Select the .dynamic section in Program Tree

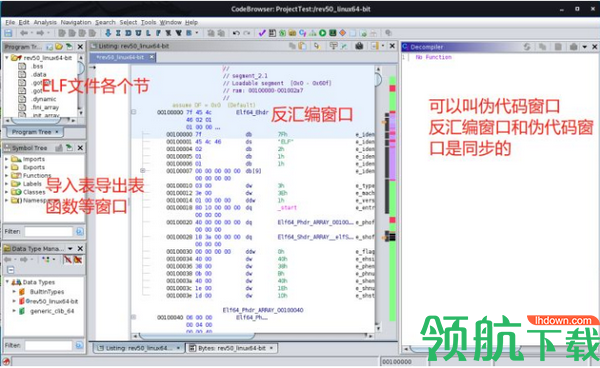44,99
